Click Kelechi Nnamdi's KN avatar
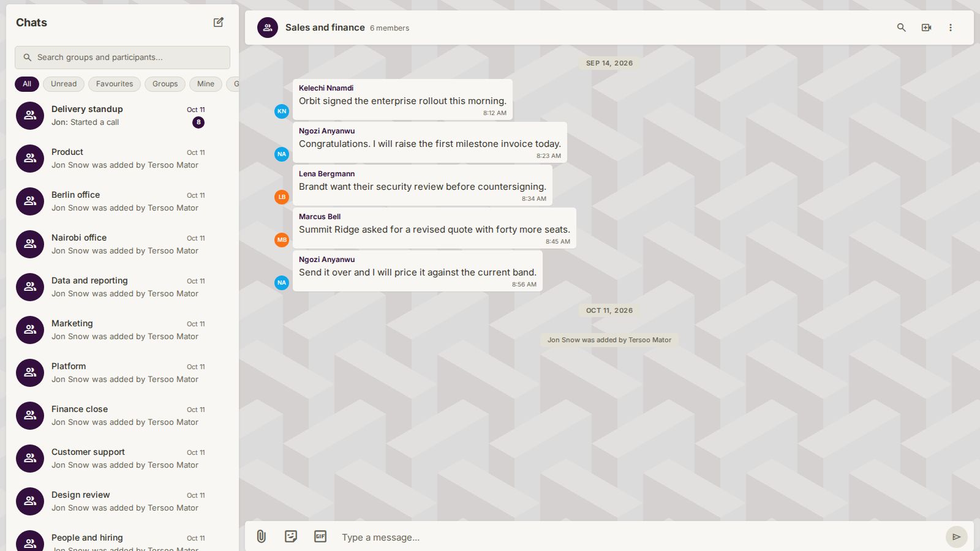Screen dimensions: 980x551 click(282, 111)
